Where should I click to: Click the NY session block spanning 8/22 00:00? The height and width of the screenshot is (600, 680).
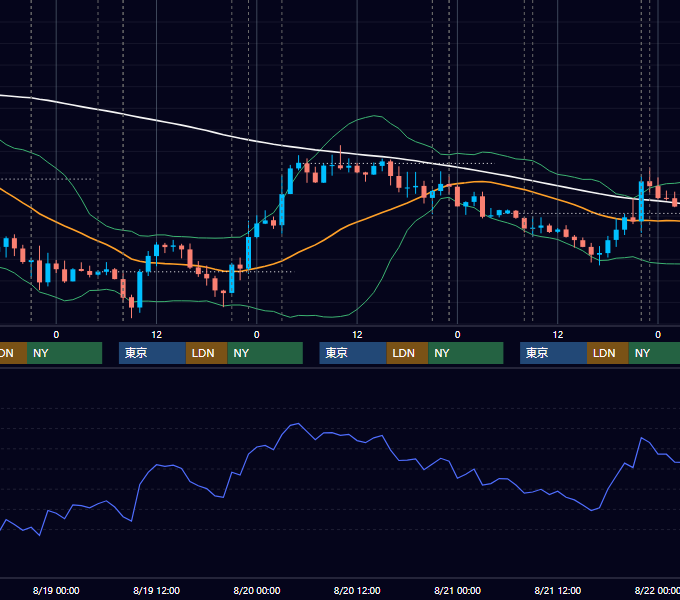[654, 353]
